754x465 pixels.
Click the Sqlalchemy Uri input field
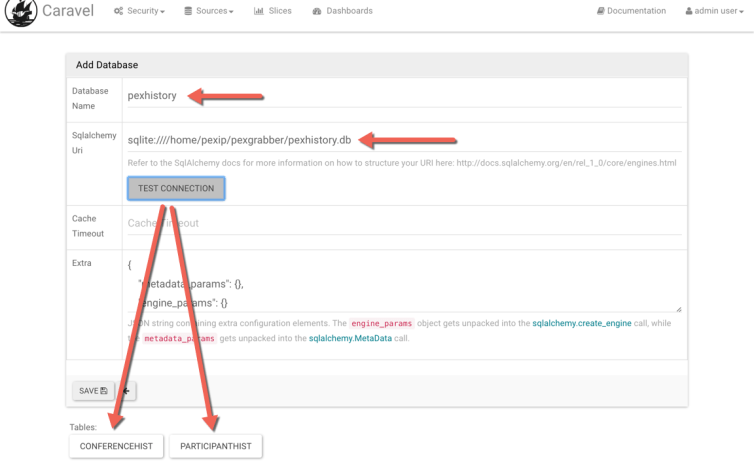coord(404,140)
